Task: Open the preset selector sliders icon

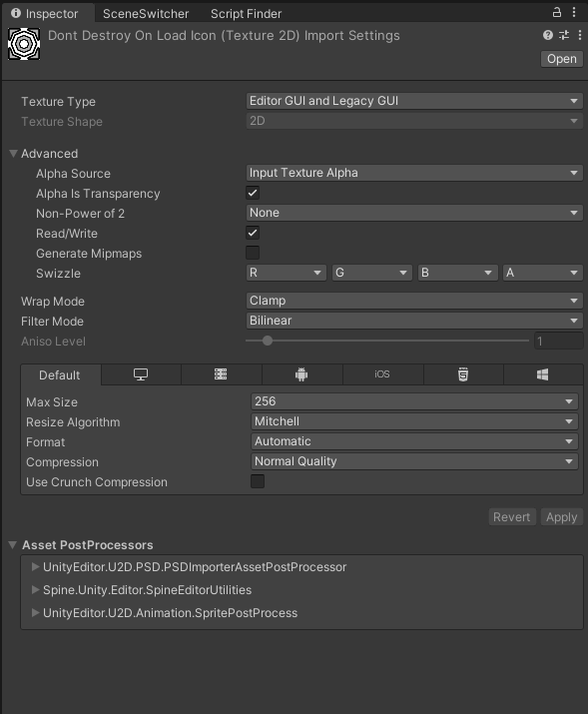Action: pos(564,35)
